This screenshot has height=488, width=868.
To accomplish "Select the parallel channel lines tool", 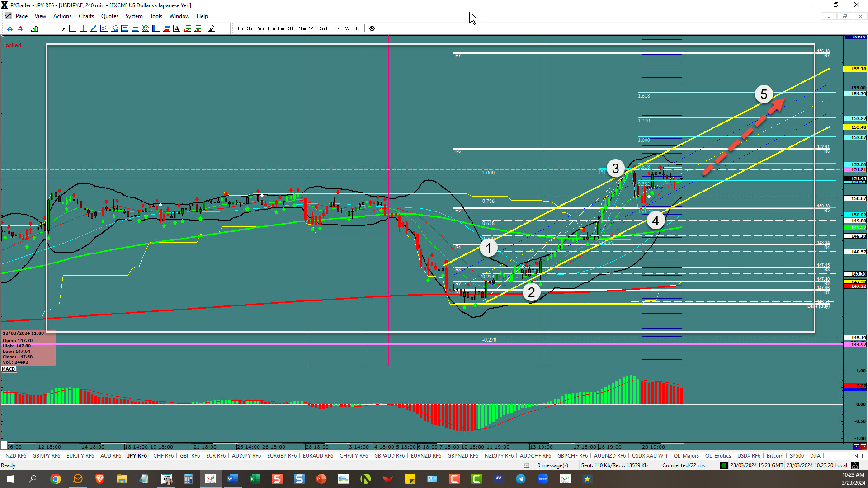I will click(x=104, y=28).
